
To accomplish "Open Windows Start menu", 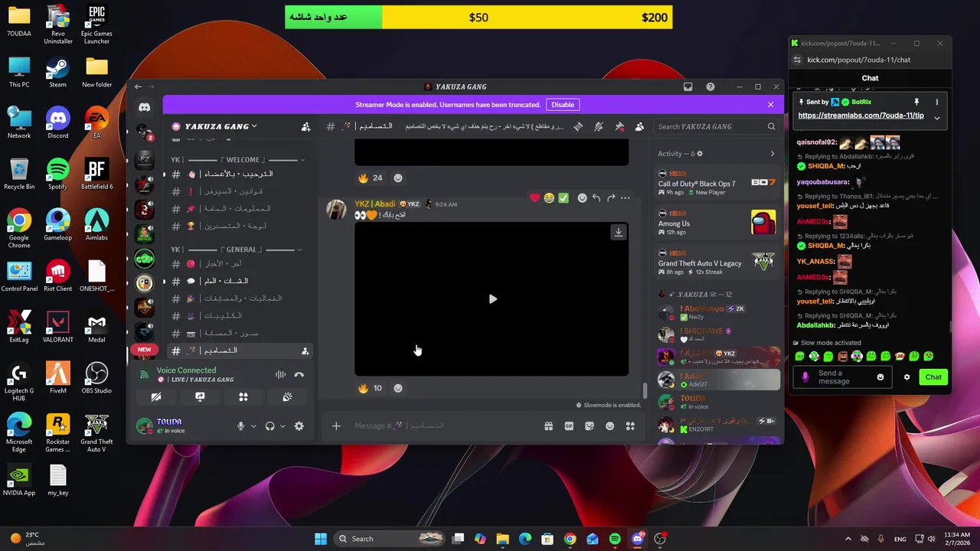I will coord(321,539).
